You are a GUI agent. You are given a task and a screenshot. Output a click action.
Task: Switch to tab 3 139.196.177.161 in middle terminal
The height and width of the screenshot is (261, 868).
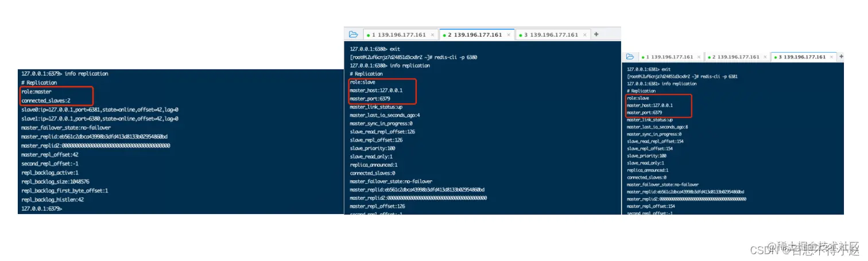click(552, 35)
